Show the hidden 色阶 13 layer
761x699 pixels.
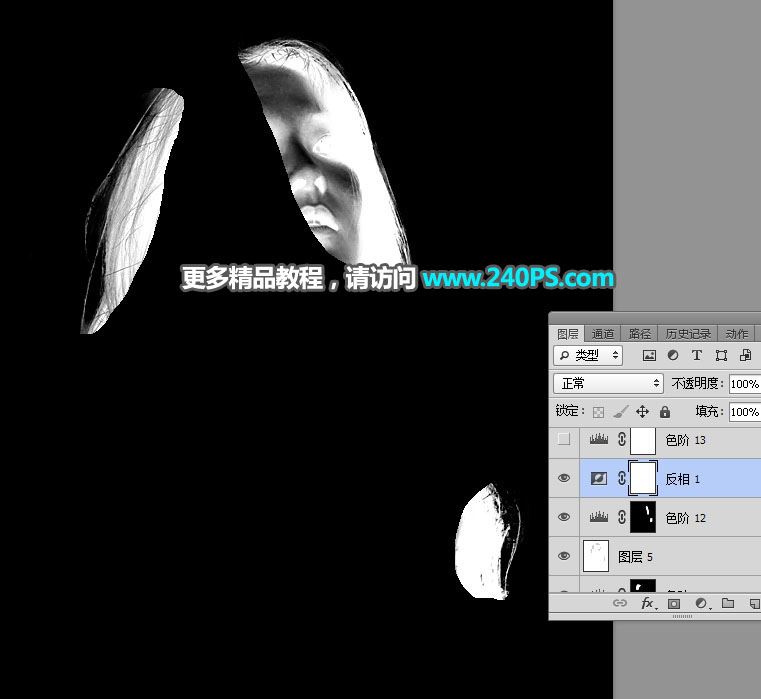[x=563, y=439]
